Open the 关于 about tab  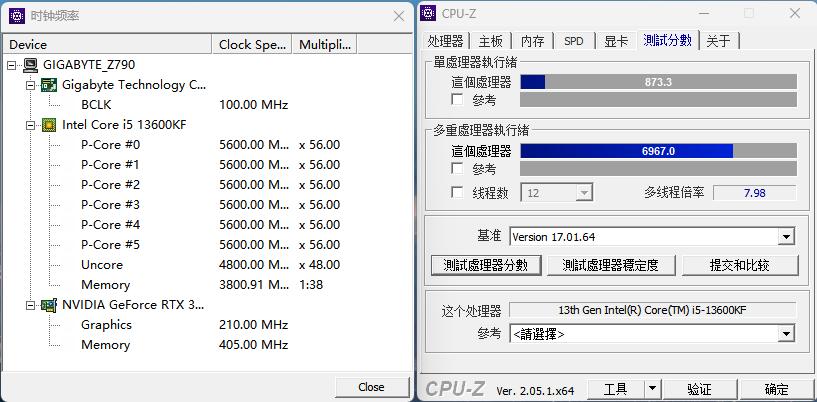tap(719, 41)
